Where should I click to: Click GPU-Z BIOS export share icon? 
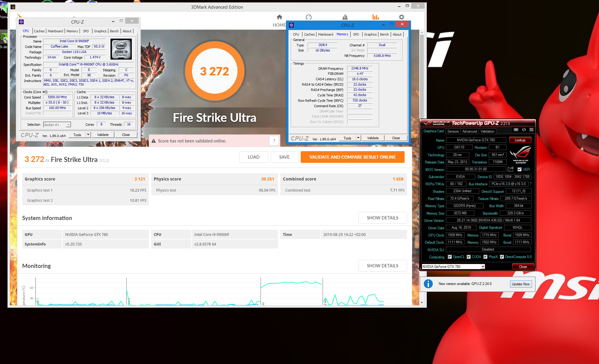click(511, 169)
